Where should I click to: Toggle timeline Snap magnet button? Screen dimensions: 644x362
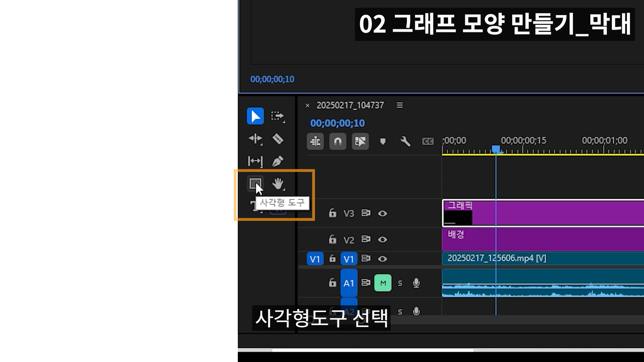click(337, 141)
